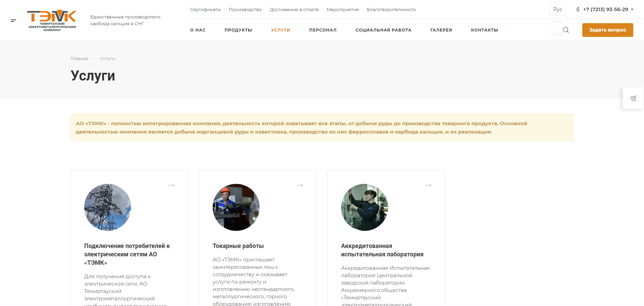Call the +7 (7213) 93-56-29 number
Screen dimensions: 644x306
coord(605,9)
